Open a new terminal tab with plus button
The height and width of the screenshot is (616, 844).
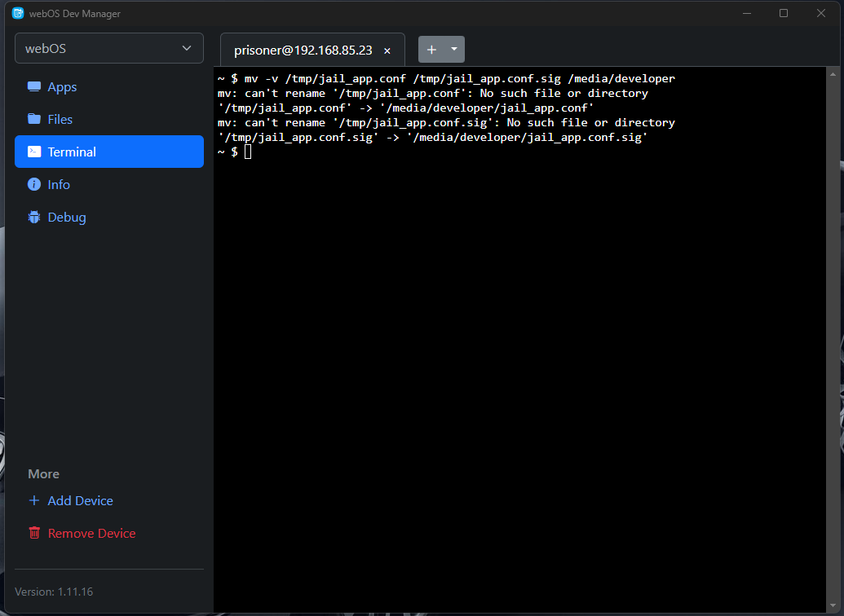(431, 50)
